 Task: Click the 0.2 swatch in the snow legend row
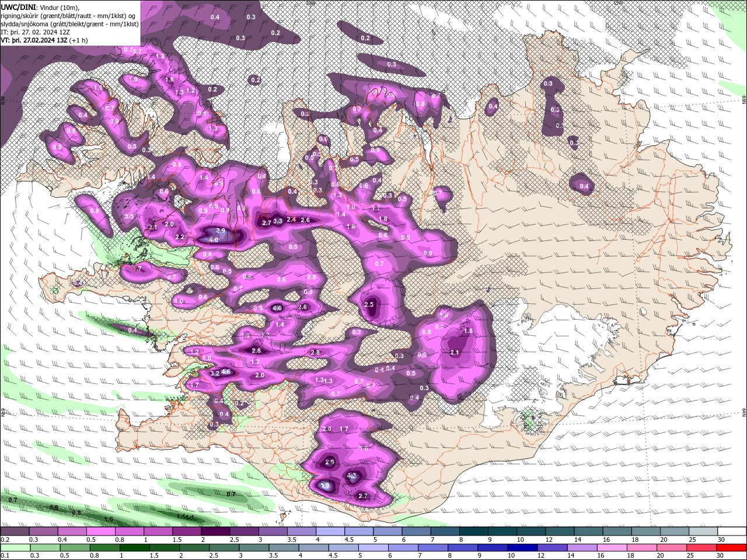(15, 531)
